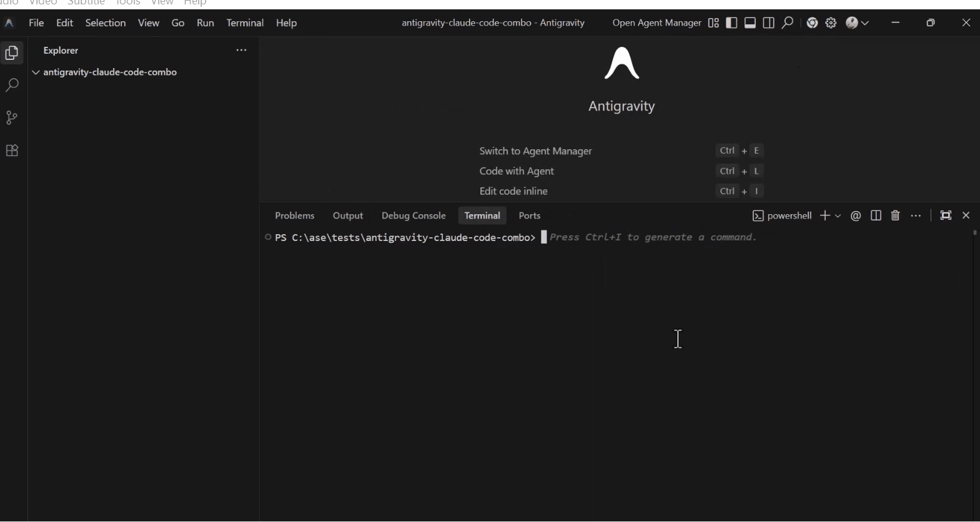Restore down the Antigravity window
The height and width of the screenshot is (522, 980).
pos(931,23)
